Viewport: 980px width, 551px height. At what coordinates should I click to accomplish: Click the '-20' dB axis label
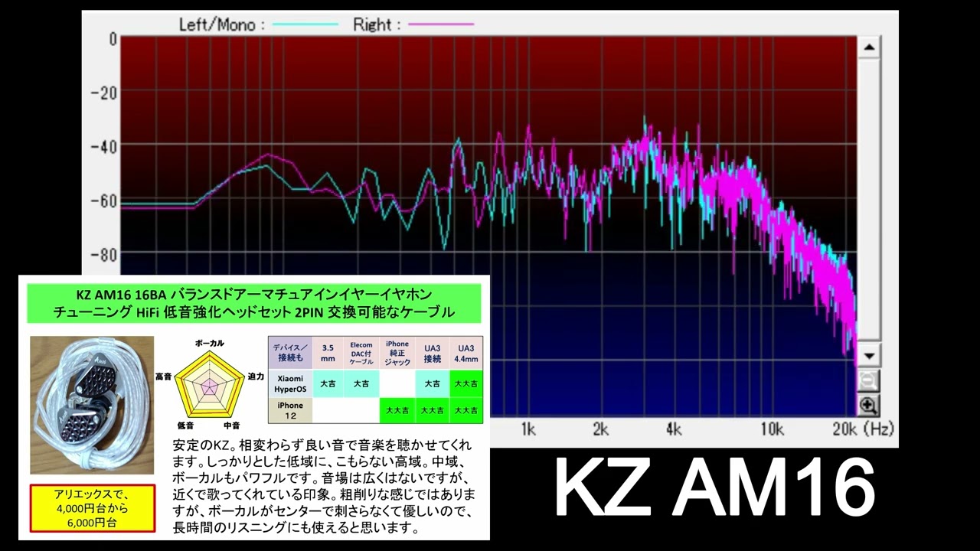click(x=103, y=93)
